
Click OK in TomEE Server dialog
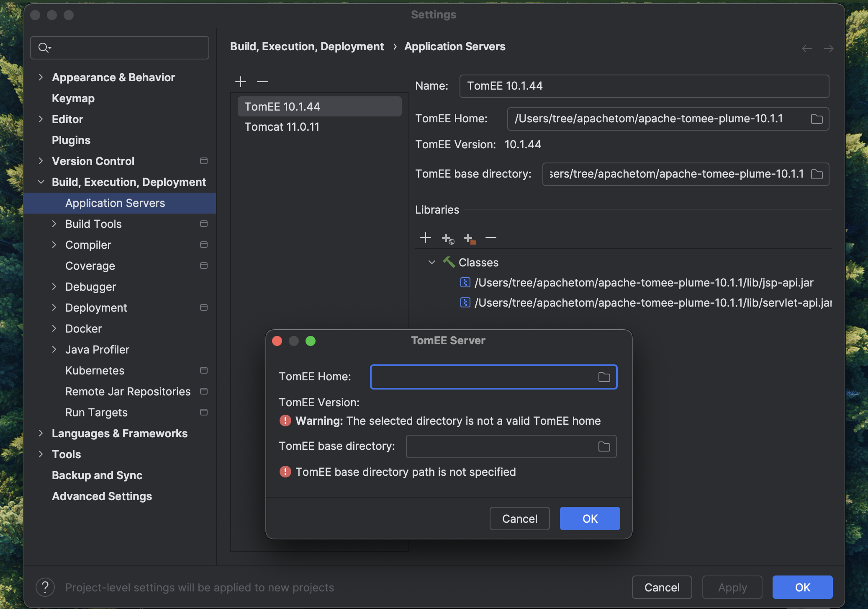[x=590, y=519]
